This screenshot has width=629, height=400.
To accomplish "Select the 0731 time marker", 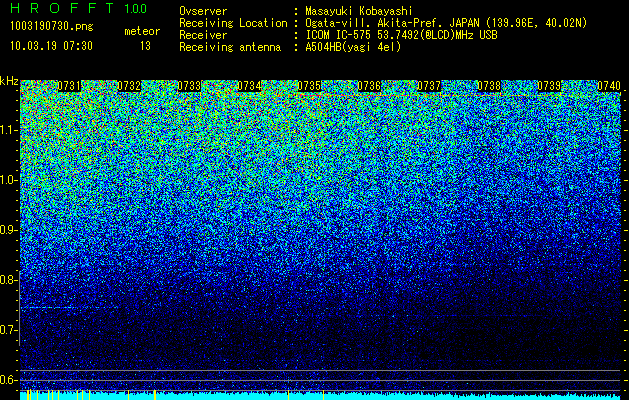I will pyautogui.click(x=69, y=86).
